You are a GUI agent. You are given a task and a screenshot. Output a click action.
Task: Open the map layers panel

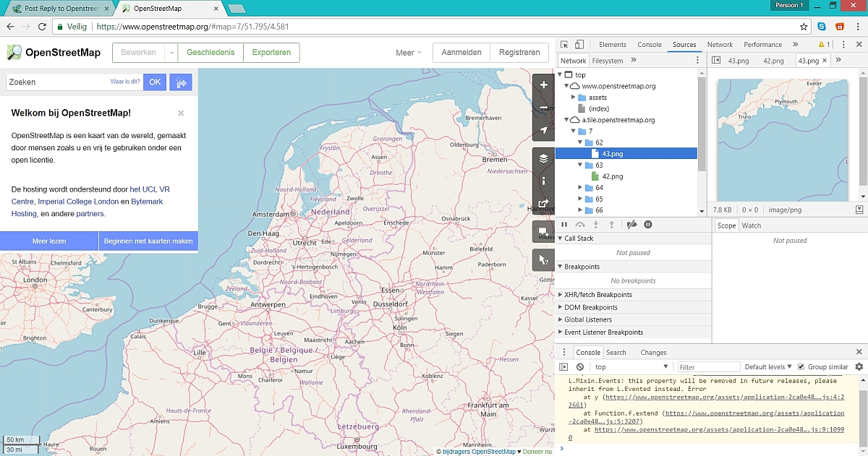click(x=543, y=158)
